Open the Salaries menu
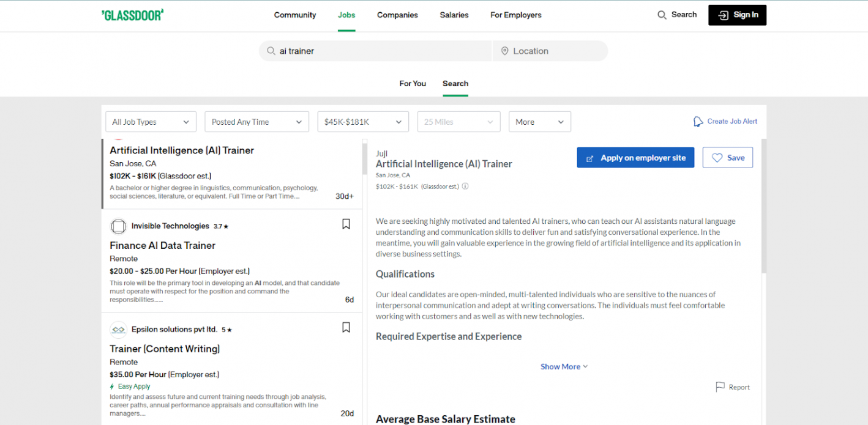The image size is (868, 425). point(454,15)
